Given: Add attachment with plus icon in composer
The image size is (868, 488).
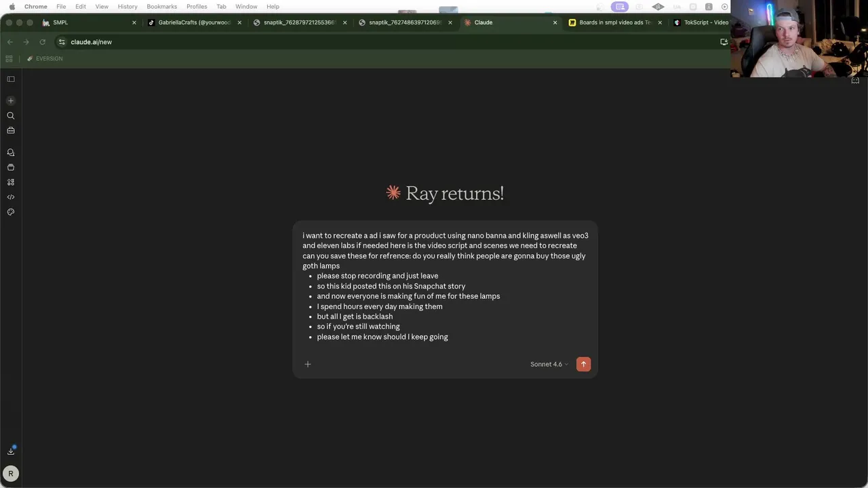Looking at the screenshot, I should (308, 364).
